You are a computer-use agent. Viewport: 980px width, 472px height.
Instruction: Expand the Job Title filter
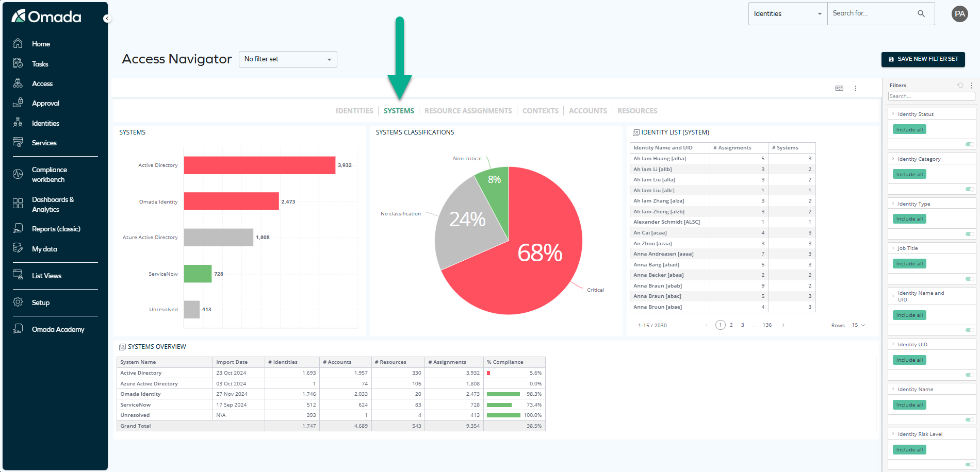(893, 248)
